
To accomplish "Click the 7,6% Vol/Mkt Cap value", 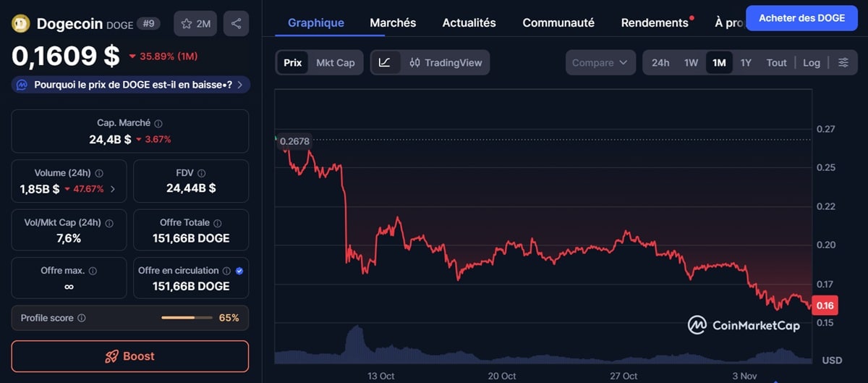I will (69, 238).
